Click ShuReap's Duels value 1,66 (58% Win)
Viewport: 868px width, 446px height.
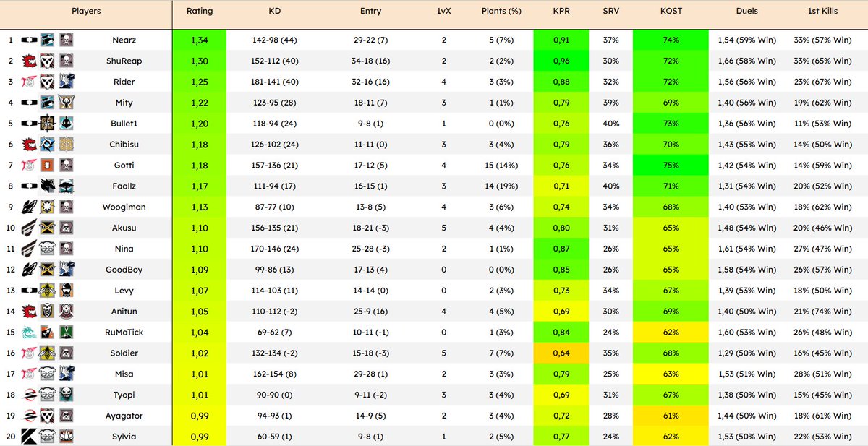(746, 61)
